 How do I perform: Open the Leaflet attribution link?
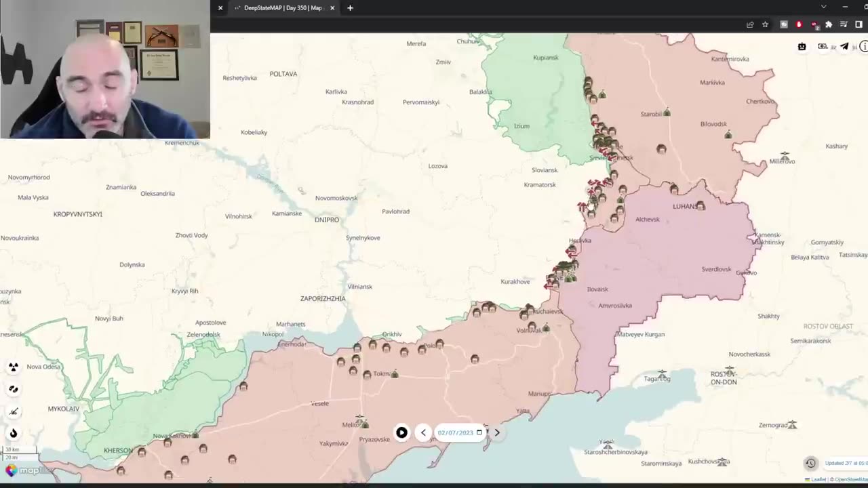tap(818, 479)
